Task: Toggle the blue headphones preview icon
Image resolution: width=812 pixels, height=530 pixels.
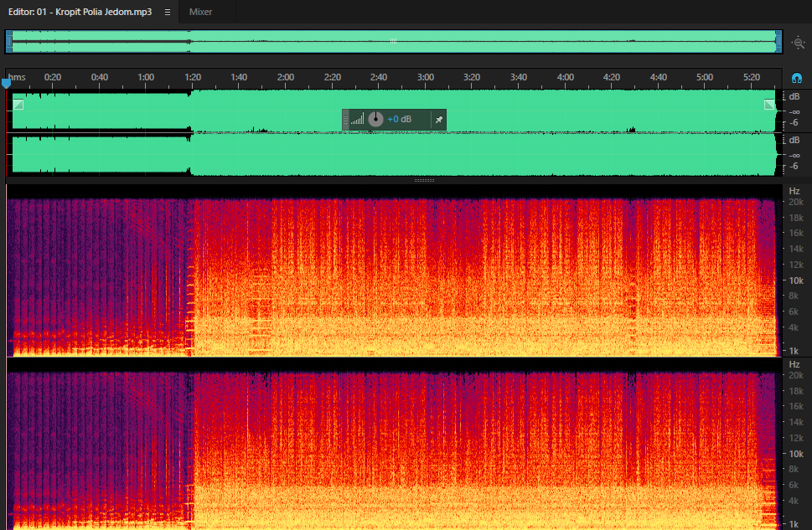Action: pos(797,78)
